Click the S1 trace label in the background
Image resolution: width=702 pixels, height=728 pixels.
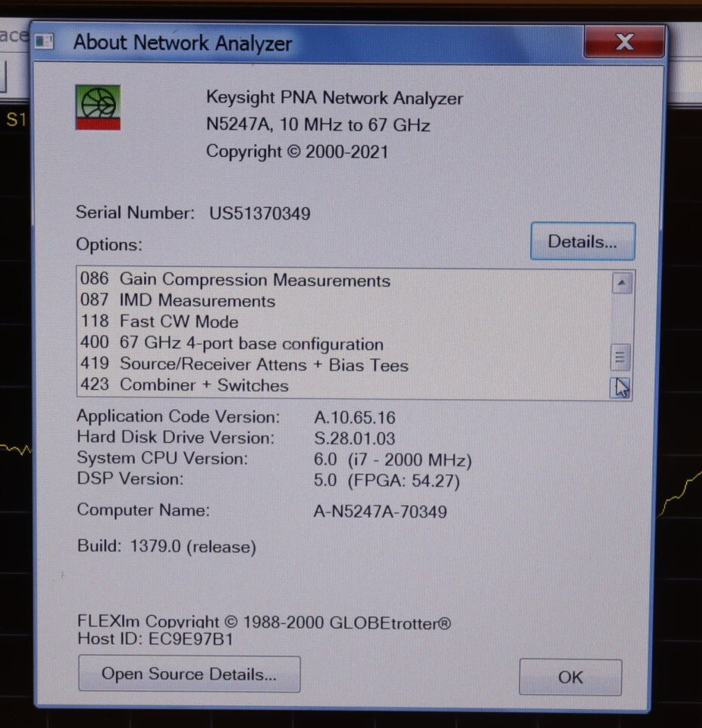tap(17, 119)
